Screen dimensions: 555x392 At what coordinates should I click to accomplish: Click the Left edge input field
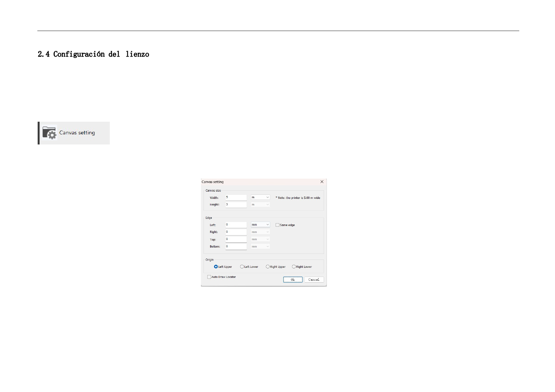[236, 225]
